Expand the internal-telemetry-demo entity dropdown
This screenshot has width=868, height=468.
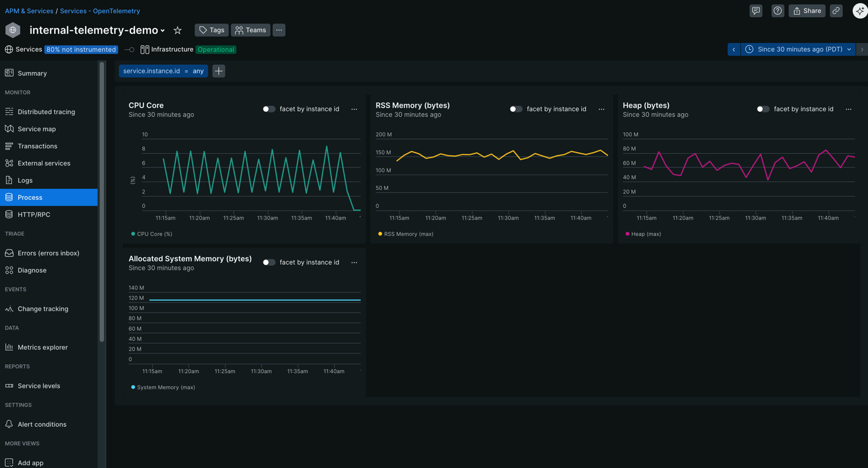click(x=162, y=31)
